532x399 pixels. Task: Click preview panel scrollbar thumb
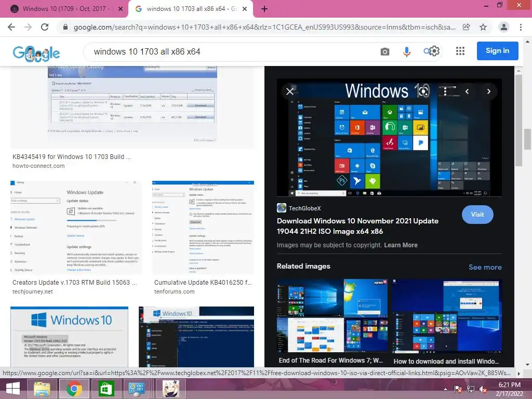pyautogui.click(x=518, y=121)
